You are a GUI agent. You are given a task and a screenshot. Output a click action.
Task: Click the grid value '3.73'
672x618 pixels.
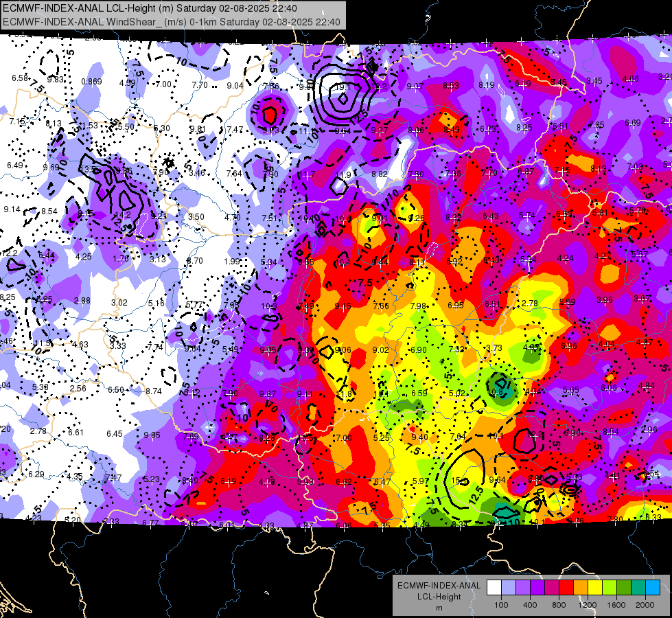coord(494,348)
